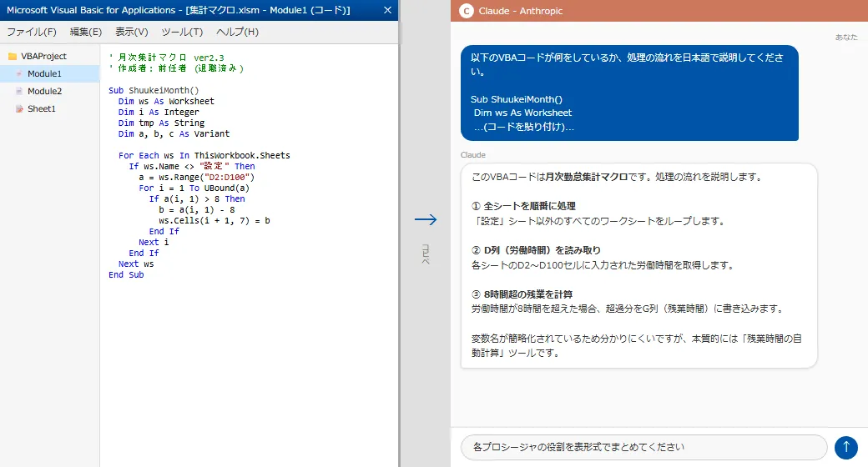The image size is (868, 467).
Task: Click the b = a(i, 1) - 8 line
Action: 196,209
